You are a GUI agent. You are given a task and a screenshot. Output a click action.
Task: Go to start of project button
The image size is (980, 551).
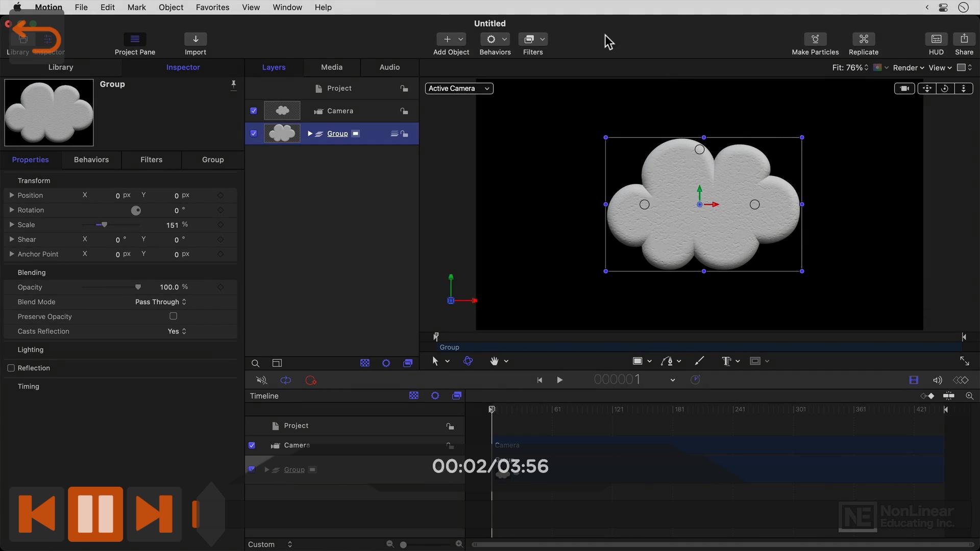tap(540, 380)
